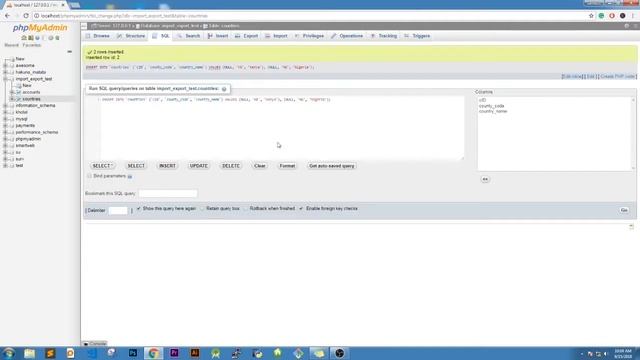Screen dimensions: 640x360
Task: Clear the SQL query box
Action: click(260, 166)
